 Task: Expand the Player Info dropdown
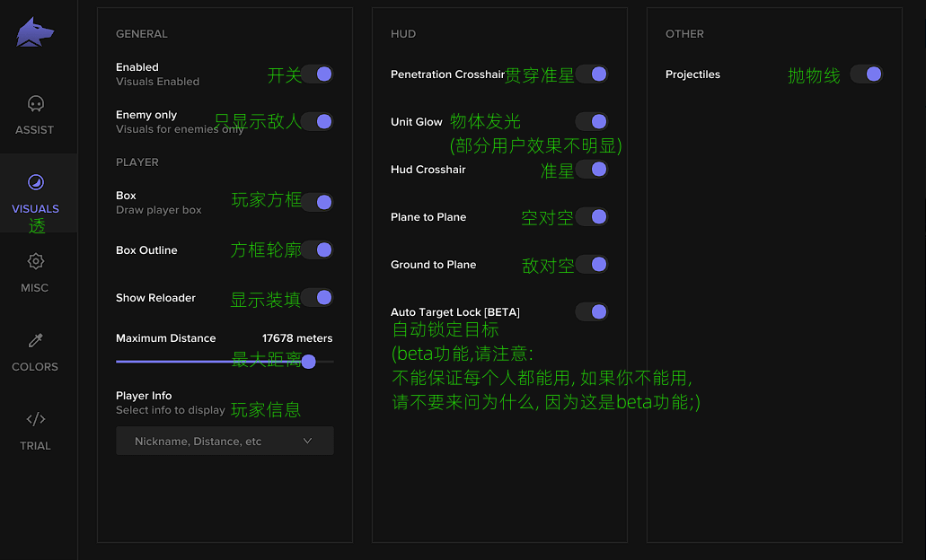coord(225,441)
